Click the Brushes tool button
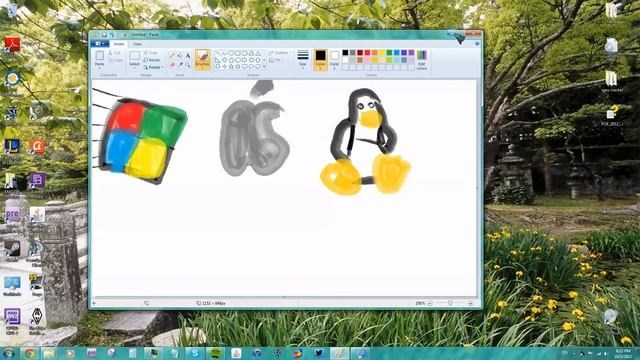The height and width of the screenshot is (360, 640). pyautogui.click(x=202, y=60)
